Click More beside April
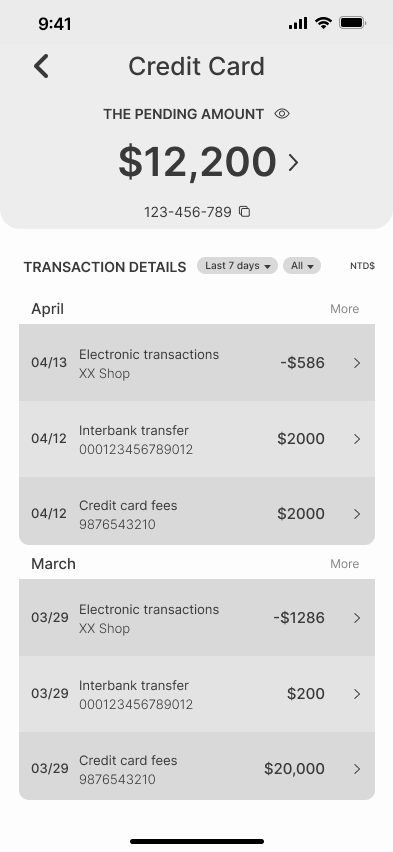 [345, 309]
